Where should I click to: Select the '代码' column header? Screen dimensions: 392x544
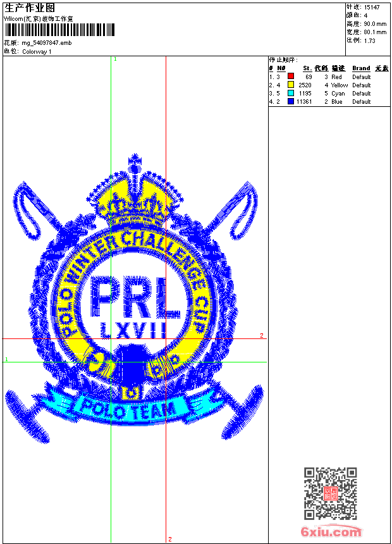tap(321, 68)
